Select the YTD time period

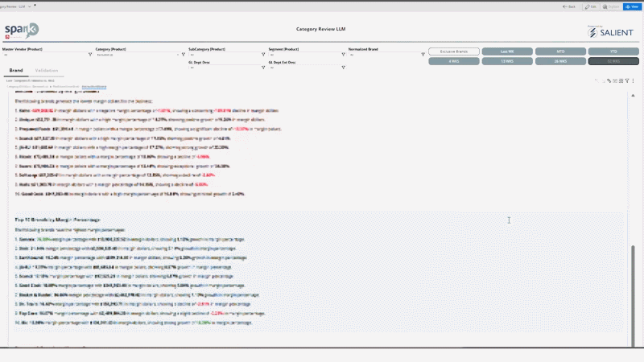(x=613, y=51)
